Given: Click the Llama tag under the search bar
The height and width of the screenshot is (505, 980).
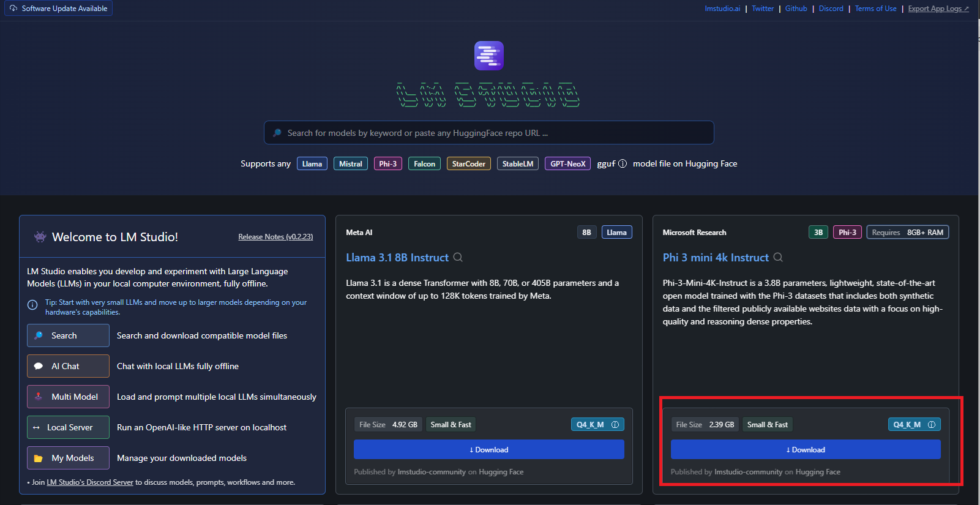Looking at the screenshot, I should tap(312, 163).
